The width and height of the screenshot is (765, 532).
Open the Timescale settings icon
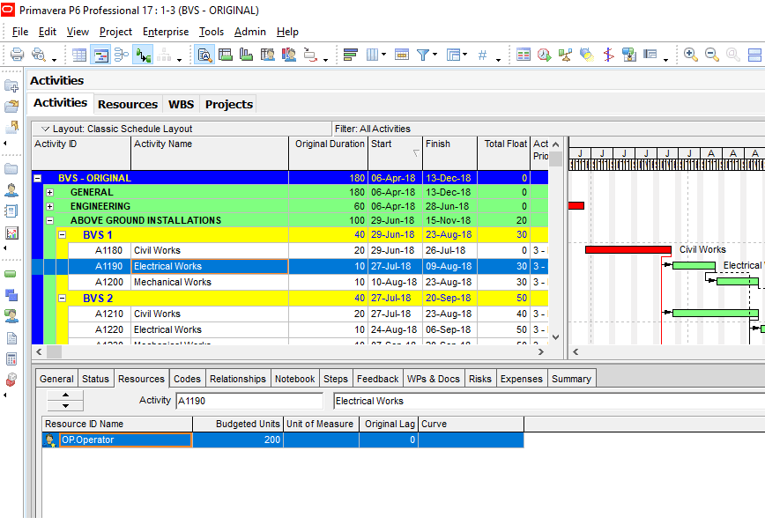pos(402,55)
